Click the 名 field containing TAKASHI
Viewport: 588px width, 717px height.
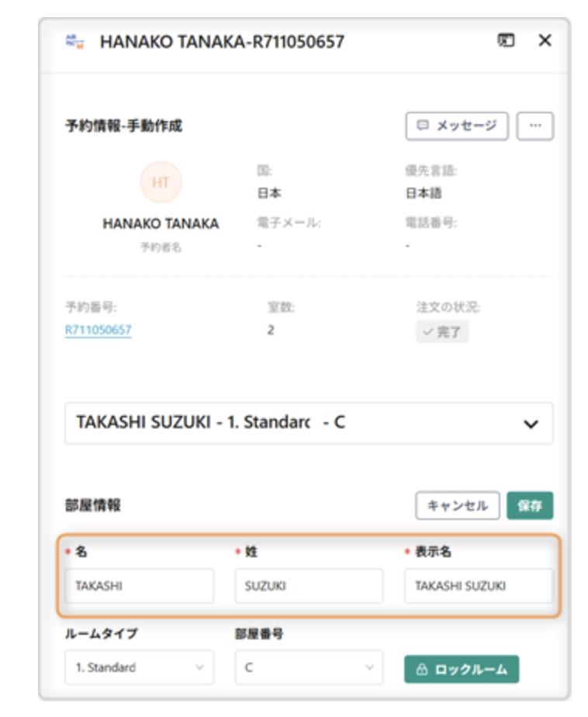click(140, 586)
